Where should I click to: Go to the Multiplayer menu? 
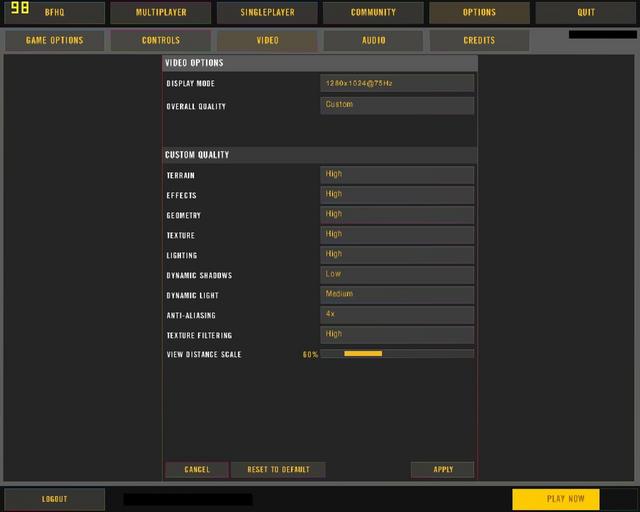161,12
